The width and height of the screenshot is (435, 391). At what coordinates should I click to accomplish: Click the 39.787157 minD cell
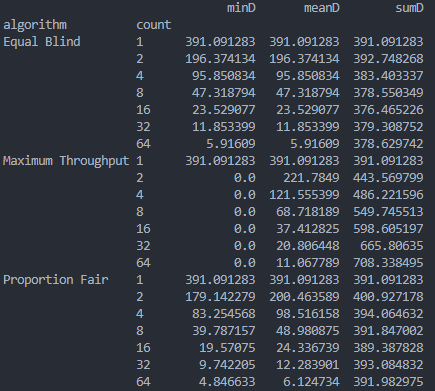(x=224, y=331)
